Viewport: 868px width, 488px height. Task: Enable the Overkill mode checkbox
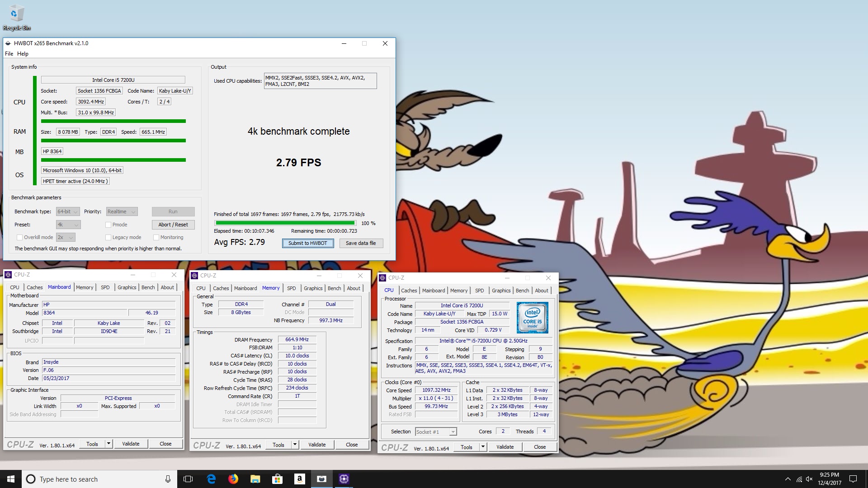tap(19, 237)
